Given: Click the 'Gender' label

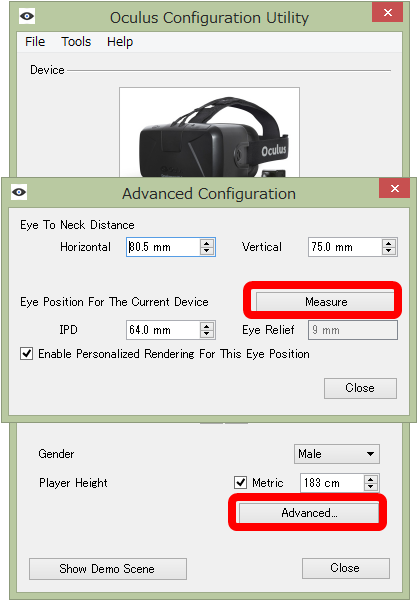Looking at the screenshot, I should click(56, 454).
